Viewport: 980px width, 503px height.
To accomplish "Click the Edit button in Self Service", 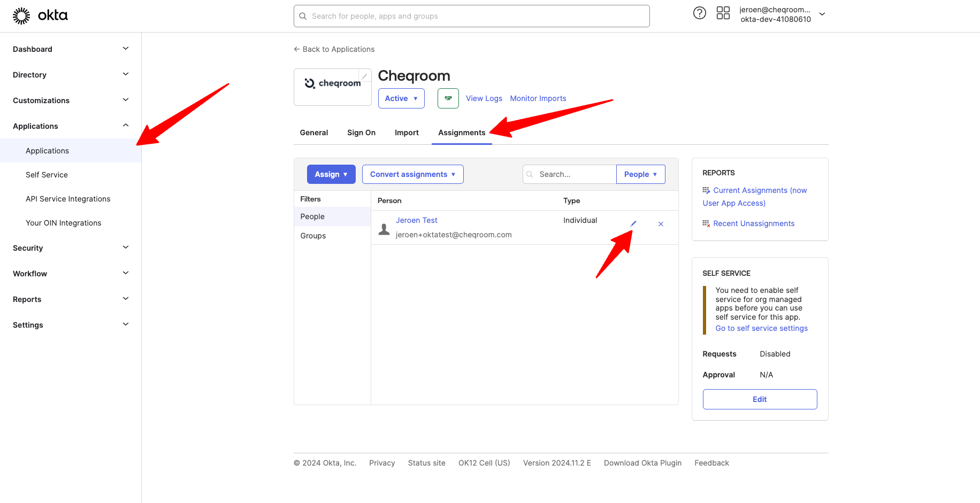I will pyautogui.click(x=760, y=399).
